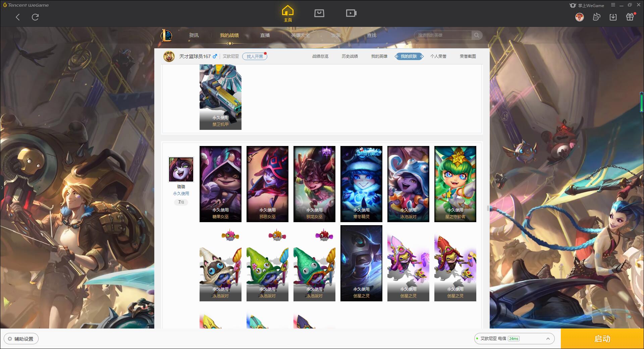This screenshot has height=349, width=644.
Task: Click the green window scrollbar thumb
Action: tap(642, 102)
